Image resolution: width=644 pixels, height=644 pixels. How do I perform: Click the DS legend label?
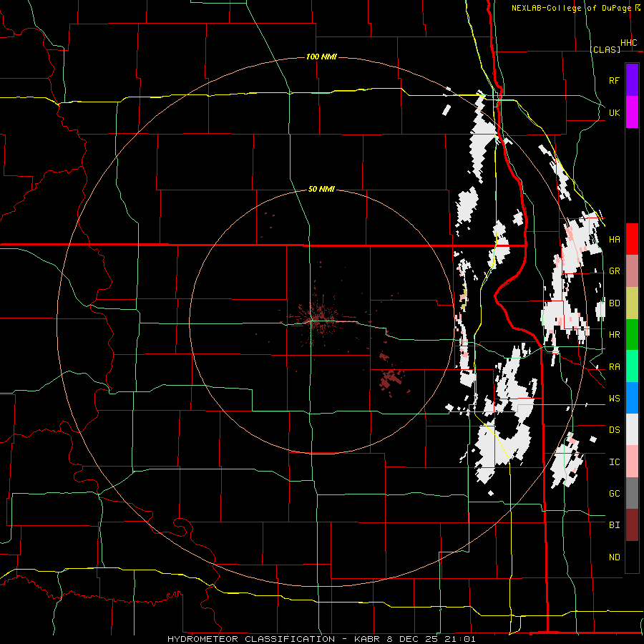pyautogui.click(x=614, y=430)
